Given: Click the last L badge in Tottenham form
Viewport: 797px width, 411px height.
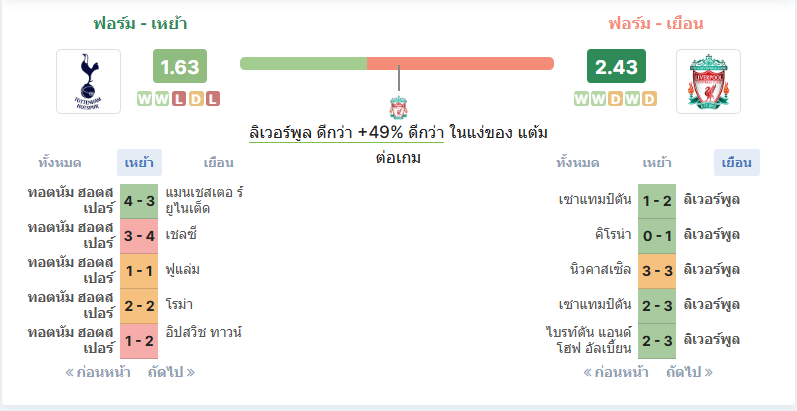Looking at the screenshot, I should tap(212, 99).
